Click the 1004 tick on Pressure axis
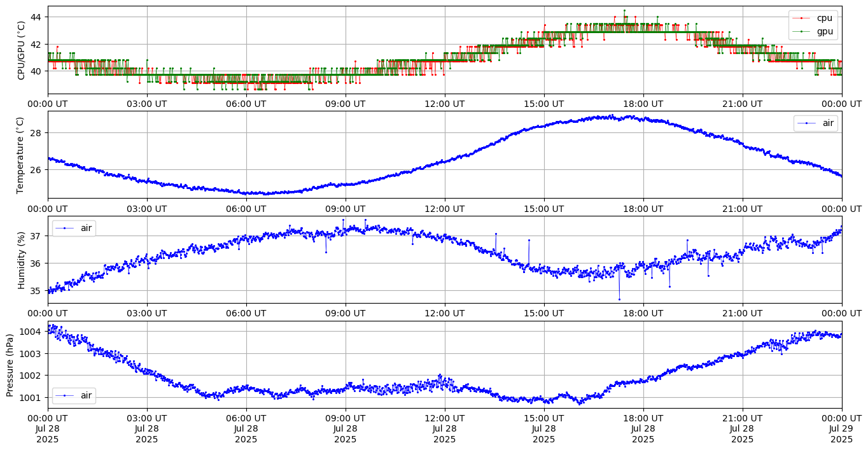Viewport: 868px width, 450px height. (32, 332)
